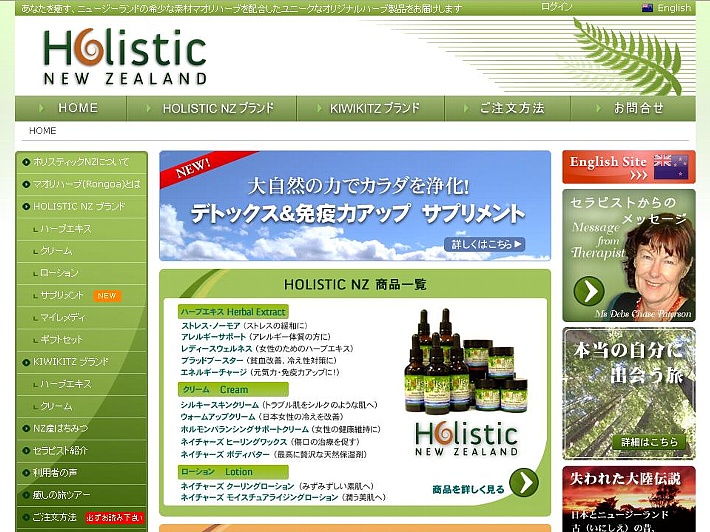Open first ハーブエキス under HOLISTIC NZ sidebar
The height and width of the screenshot is (532, 710).
[x=66, y=229]
